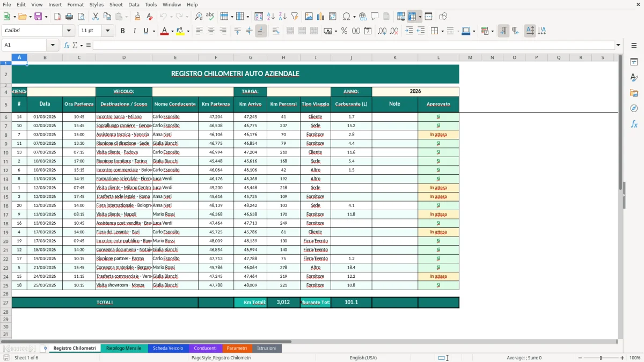The height and width of the screenshot is (362, 644).
Task: Click the Copy icon
Action: [x=106, y=17]
